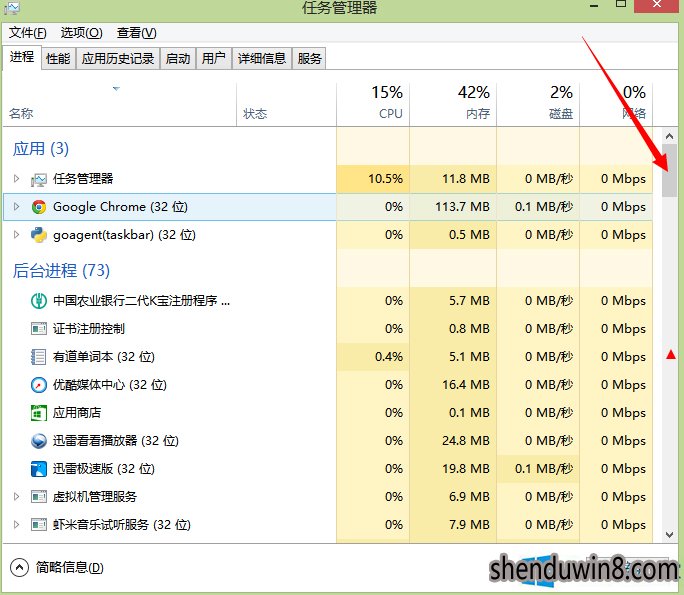
Task: Select the 证书注册控制 process
Action: click(328, 328)
